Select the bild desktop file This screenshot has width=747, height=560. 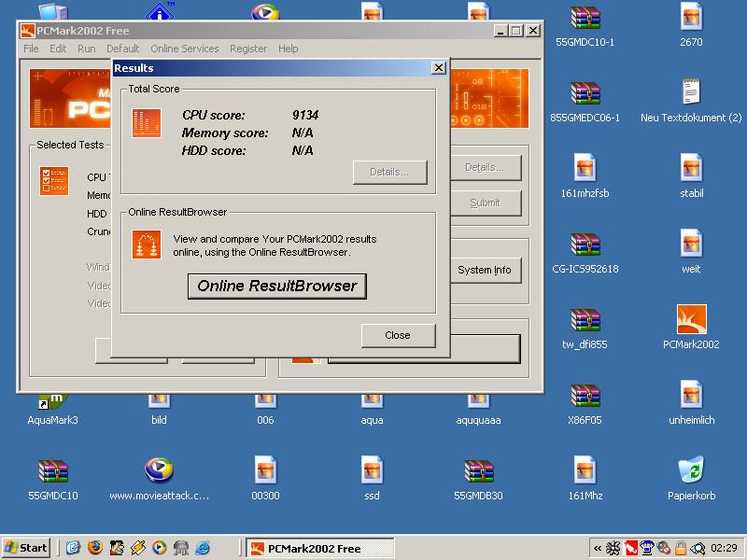tap(159, 410)
